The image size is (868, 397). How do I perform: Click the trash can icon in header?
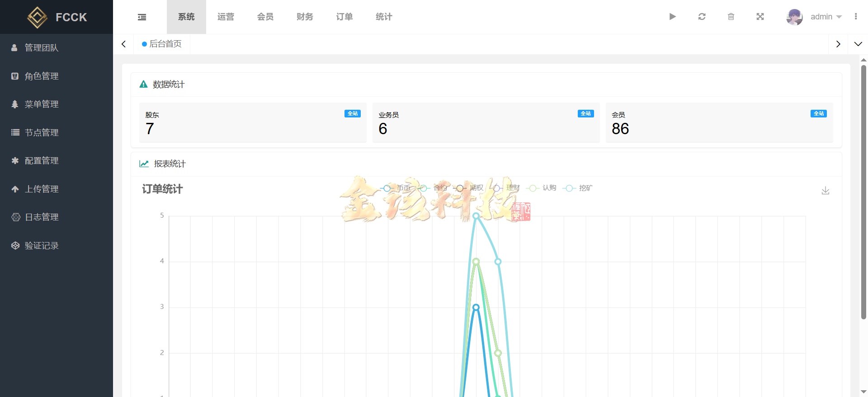pos(731,17)
